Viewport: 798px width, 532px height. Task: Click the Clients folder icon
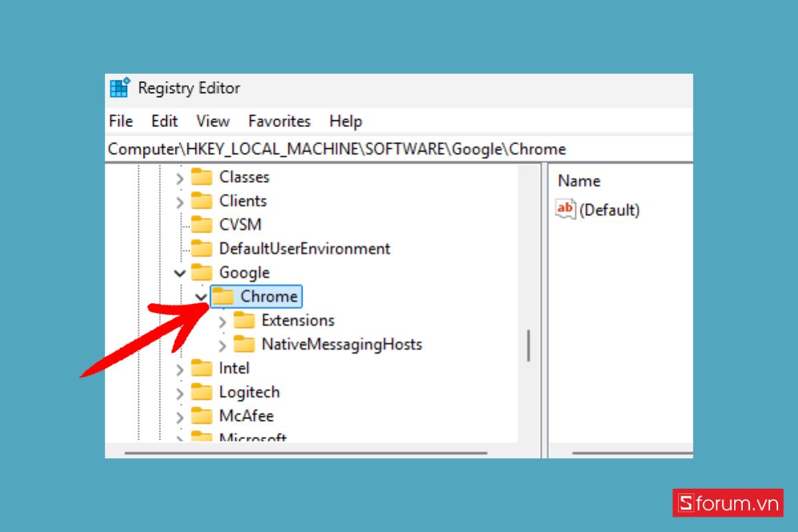(201, 201)
